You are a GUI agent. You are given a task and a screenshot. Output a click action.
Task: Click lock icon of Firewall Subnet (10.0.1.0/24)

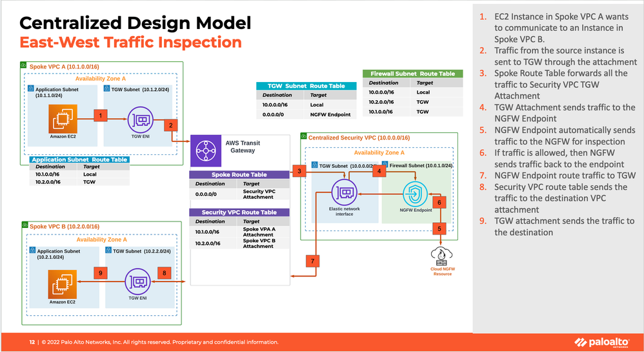[385, 165]
